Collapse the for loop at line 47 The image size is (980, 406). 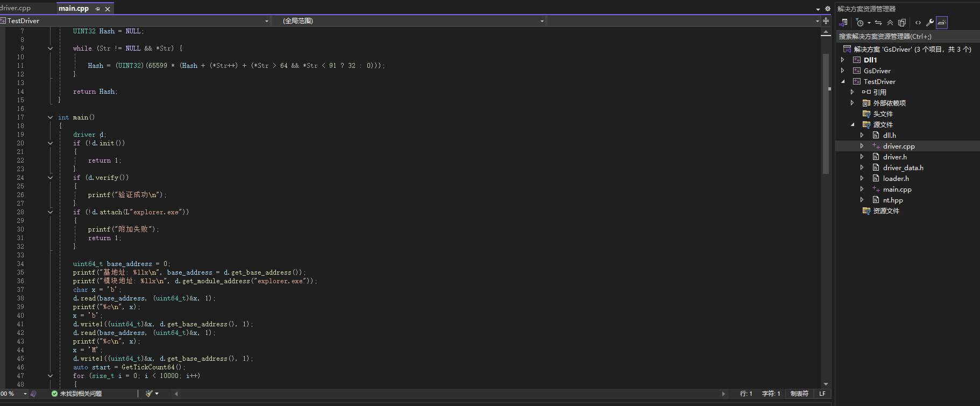coord(50,376)
